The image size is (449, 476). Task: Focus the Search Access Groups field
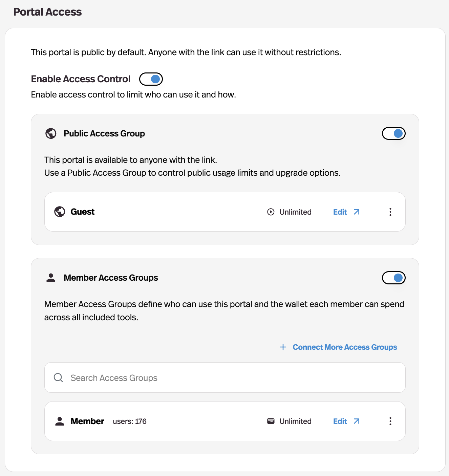(225, 377)
